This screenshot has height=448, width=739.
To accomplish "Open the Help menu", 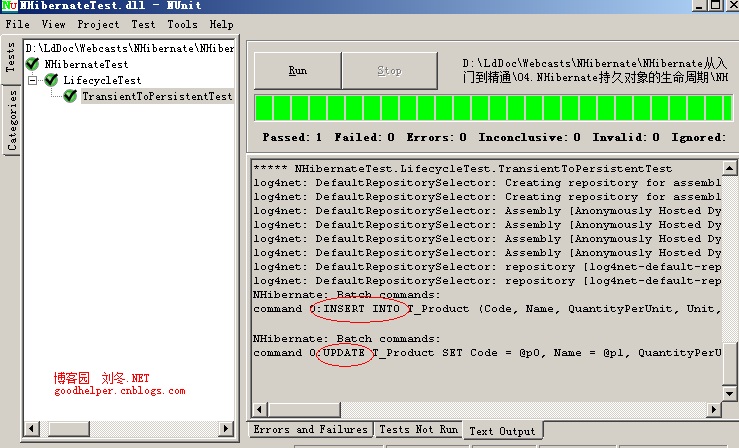I will [x=221, y=24].
